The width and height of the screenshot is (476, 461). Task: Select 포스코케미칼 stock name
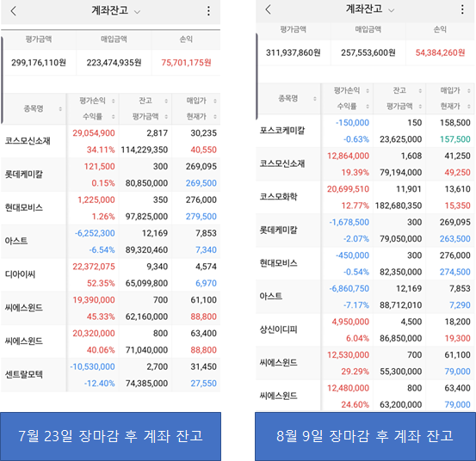(x=282, y=131)
